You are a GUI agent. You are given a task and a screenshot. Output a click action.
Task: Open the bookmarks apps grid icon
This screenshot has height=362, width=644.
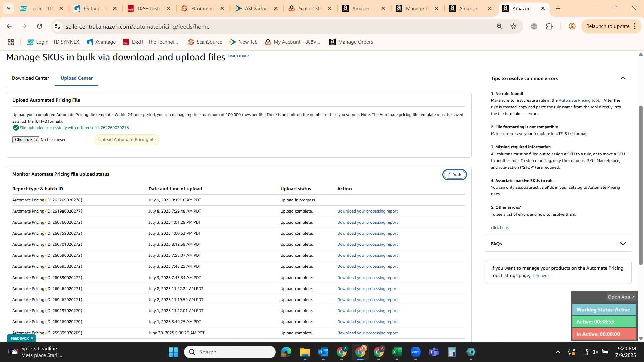pos(11,42)
